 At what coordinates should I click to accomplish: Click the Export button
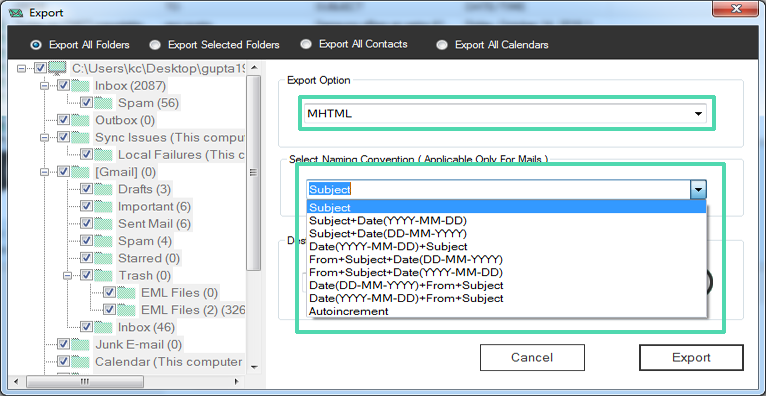(x=691, y=357)
